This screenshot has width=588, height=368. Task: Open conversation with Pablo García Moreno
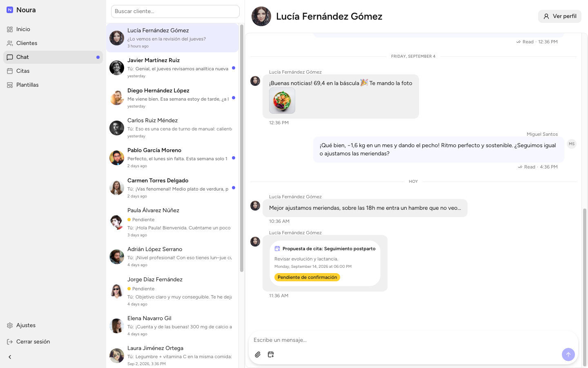(x=172, y=158)
